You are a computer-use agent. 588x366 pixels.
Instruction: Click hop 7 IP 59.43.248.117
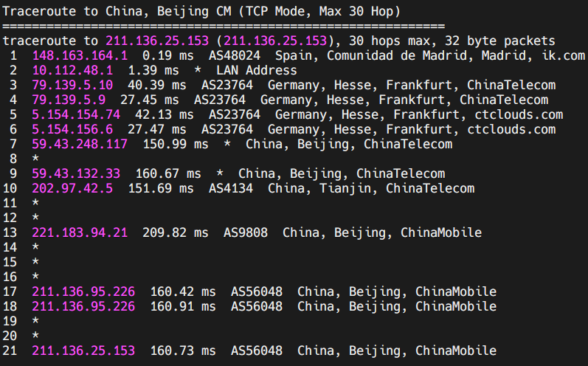click(80, 144)
